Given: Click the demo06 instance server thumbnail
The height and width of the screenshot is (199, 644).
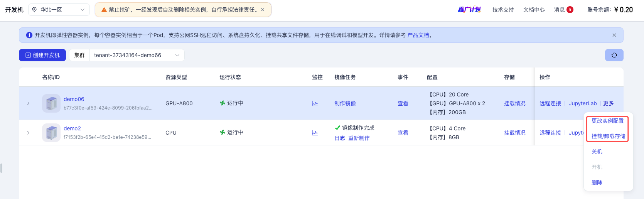Looking at the screenshot, I should [51, 103].
